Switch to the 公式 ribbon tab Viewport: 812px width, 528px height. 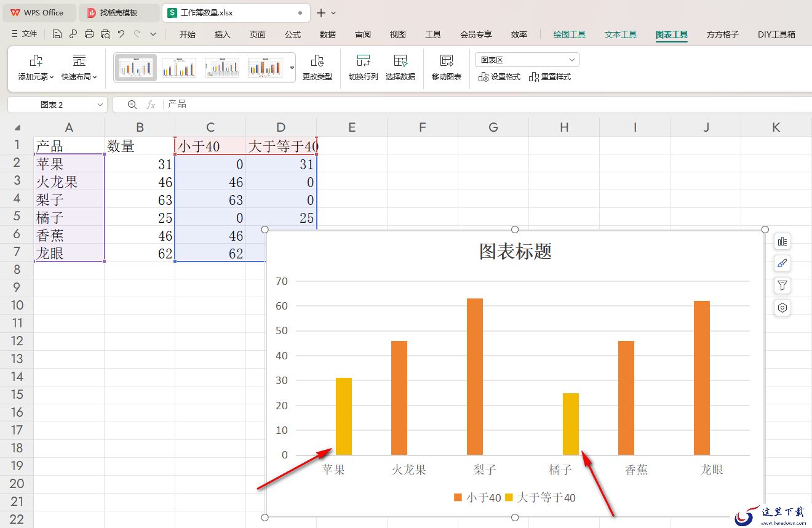(293, 34)
